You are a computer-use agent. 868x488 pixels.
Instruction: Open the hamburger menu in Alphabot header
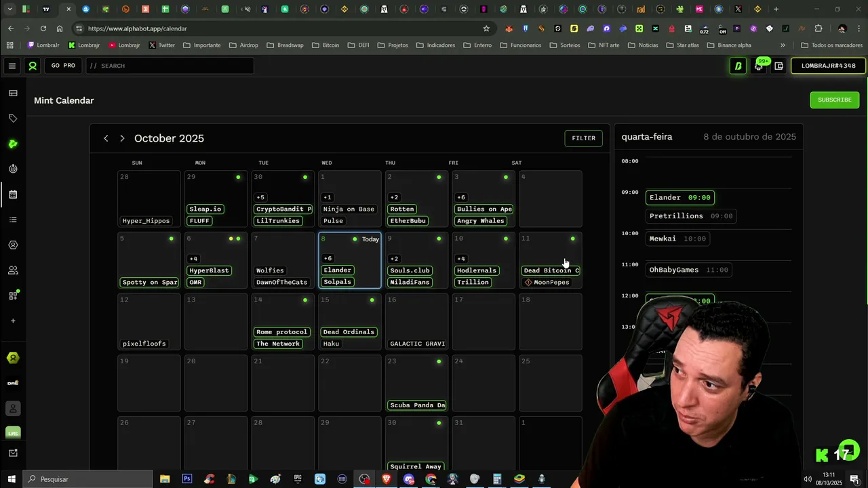(x=12, y=66)
